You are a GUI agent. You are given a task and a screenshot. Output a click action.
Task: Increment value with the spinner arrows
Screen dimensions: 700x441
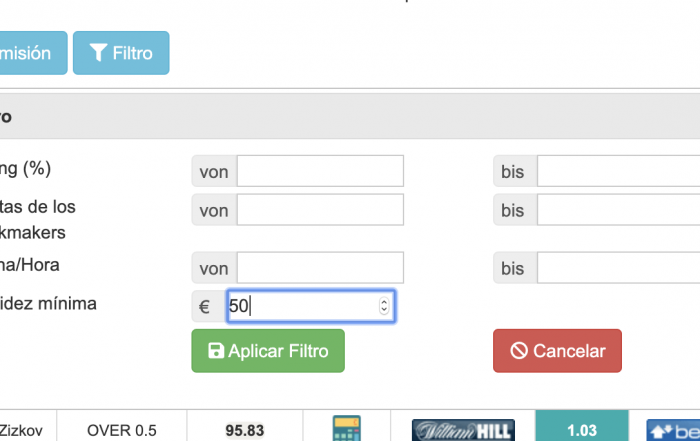point(384,302)
